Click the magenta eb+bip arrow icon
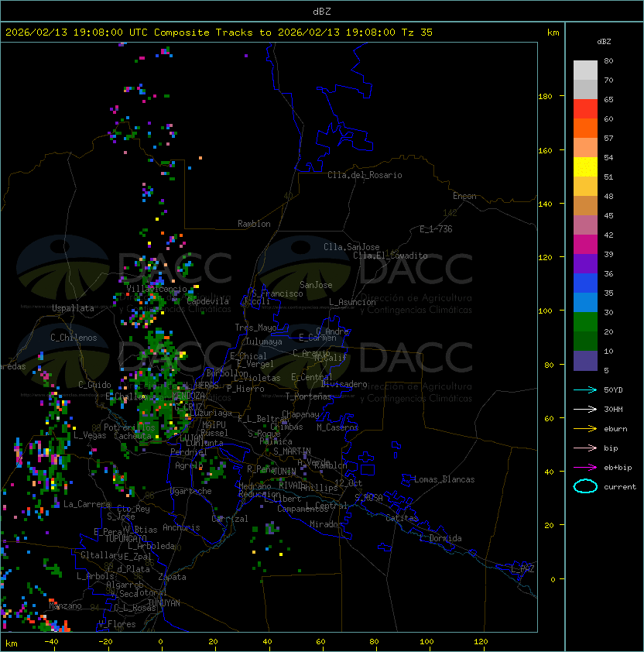 [585, 468]
